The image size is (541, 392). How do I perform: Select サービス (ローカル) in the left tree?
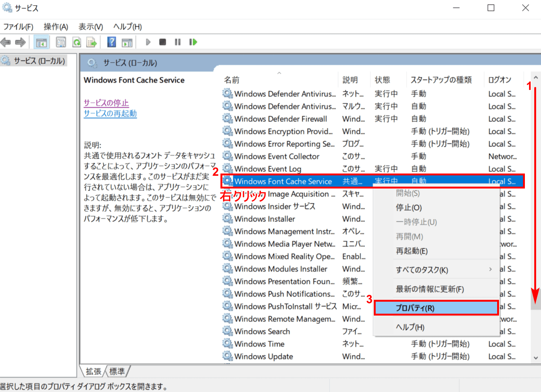tap(39, 61)
